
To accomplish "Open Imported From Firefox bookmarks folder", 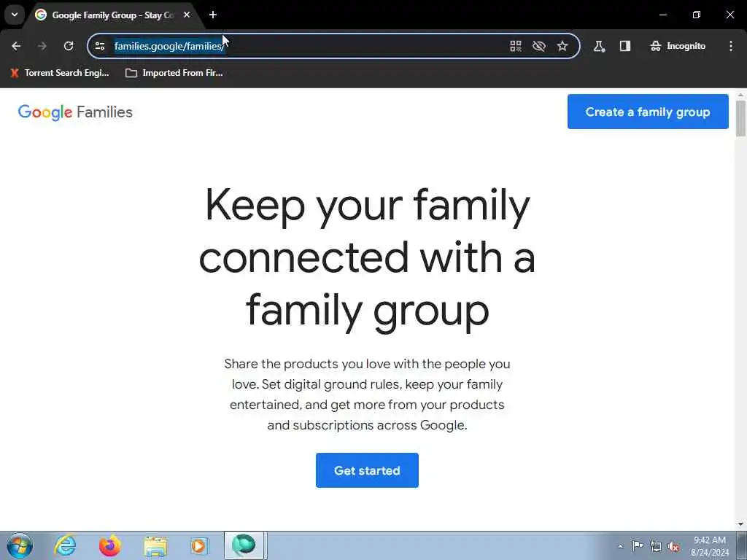I will (x=174, y=73).
